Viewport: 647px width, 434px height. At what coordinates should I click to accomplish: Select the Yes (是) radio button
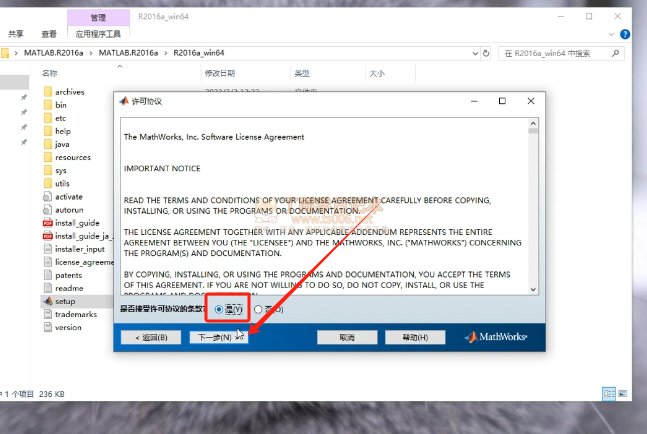pyautogui.click(x=219, y=309)
